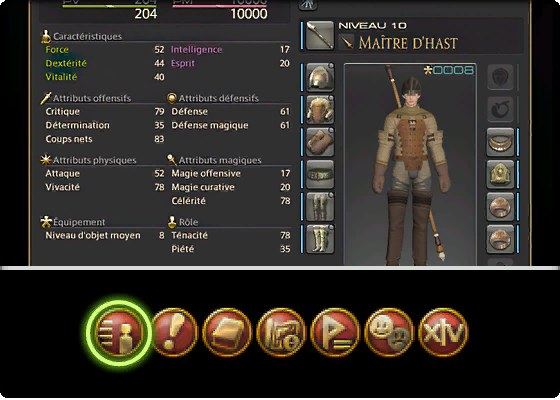Click the empty shield off-hand slot
Screen dimensions: 560x400
pyautogui.click(x=500, y=77)
